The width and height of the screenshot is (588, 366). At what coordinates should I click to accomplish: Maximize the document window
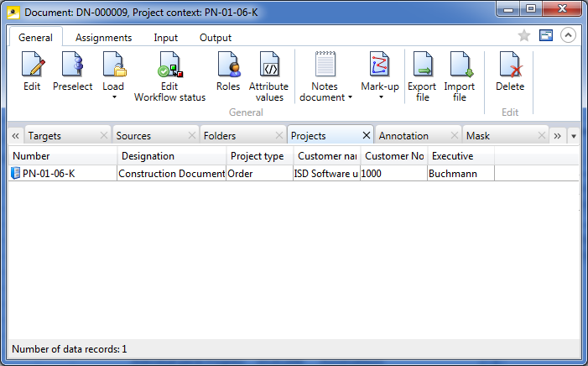[x=531, y=9]
